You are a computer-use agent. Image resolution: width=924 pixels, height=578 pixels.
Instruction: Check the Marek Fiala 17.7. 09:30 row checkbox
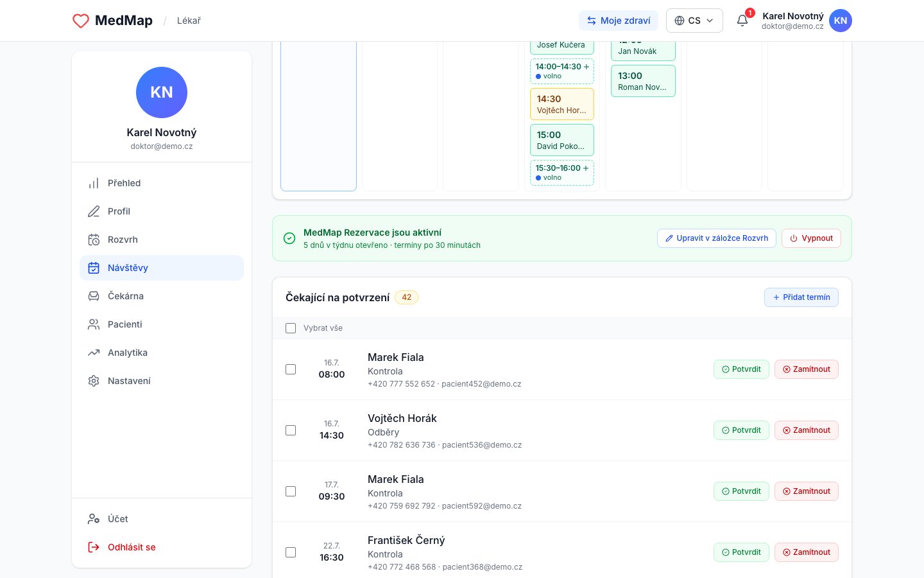tap(291, 491)
